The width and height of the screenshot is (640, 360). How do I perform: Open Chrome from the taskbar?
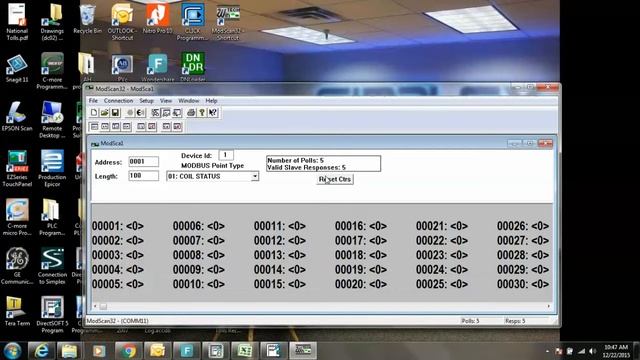[128, 351]
